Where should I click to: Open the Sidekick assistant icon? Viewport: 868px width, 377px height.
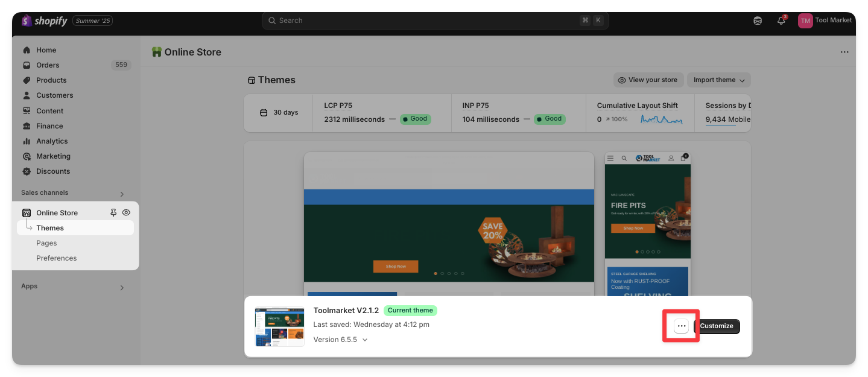pyautogui.click(x=758, y=21)
